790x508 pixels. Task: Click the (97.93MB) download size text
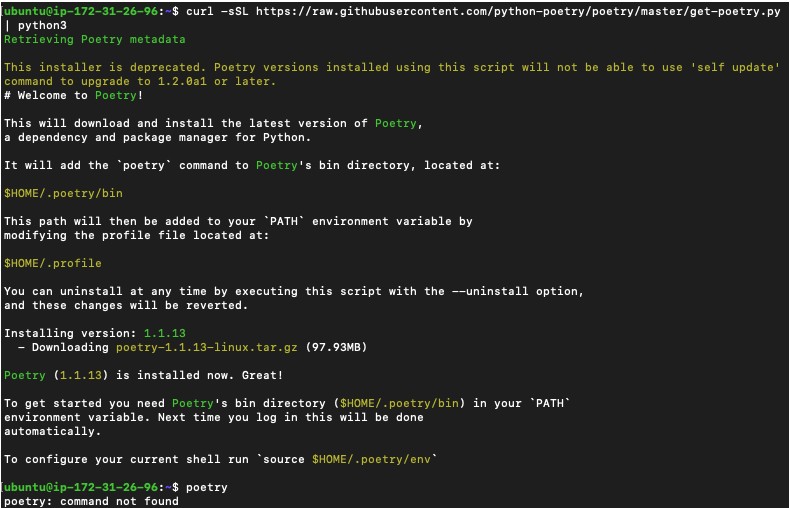tap(335, 347)
